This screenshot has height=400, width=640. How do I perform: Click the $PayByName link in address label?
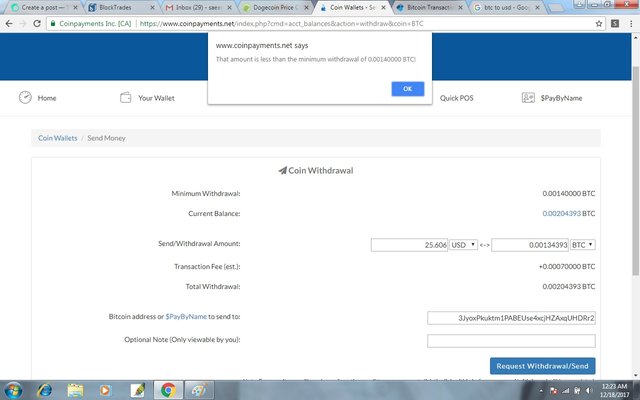tap(186, 316)
